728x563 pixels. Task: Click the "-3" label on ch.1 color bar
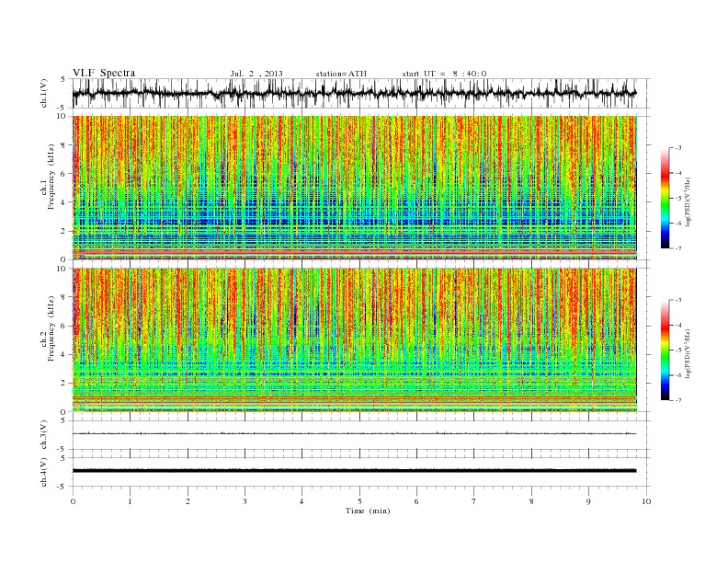pos(677,148)
